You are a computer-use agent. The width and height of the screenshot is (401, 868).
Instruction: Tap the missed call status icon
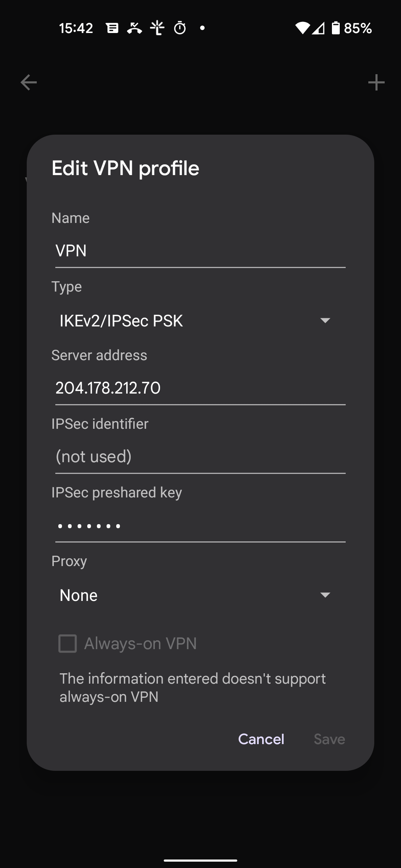tap(134, 28)
